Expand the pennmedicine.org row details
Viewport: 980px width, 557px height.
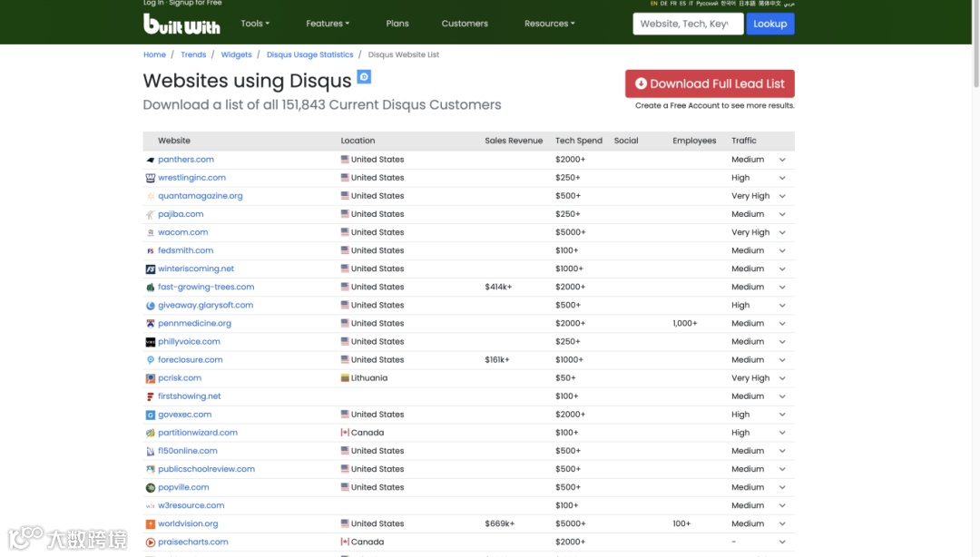[x=782, y=324]
